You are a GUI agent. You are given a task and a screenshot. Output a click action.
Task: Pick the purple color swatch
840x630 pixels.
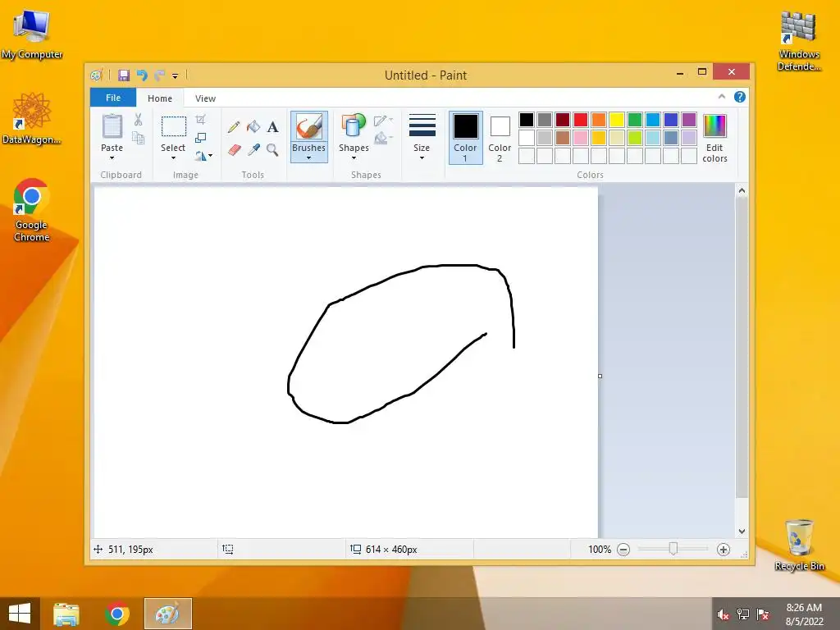(x=689, y=120)
